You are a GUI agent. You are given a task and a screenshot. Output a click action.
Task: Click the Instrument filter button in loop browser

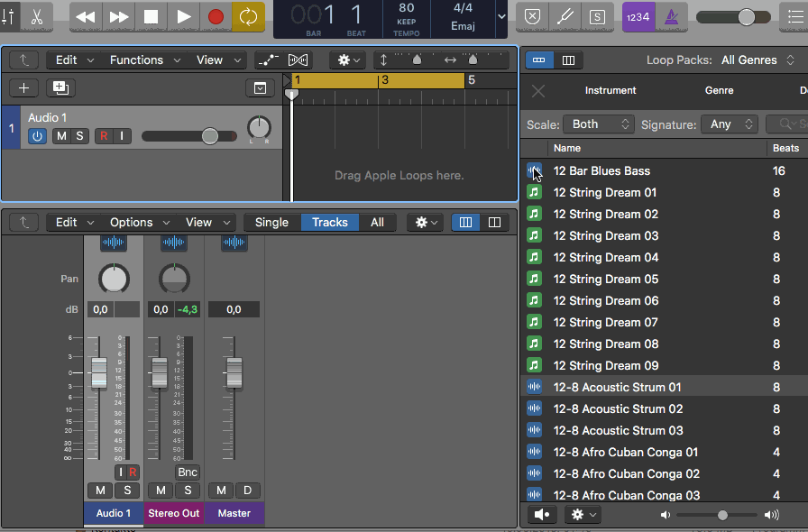click(611, 90)
